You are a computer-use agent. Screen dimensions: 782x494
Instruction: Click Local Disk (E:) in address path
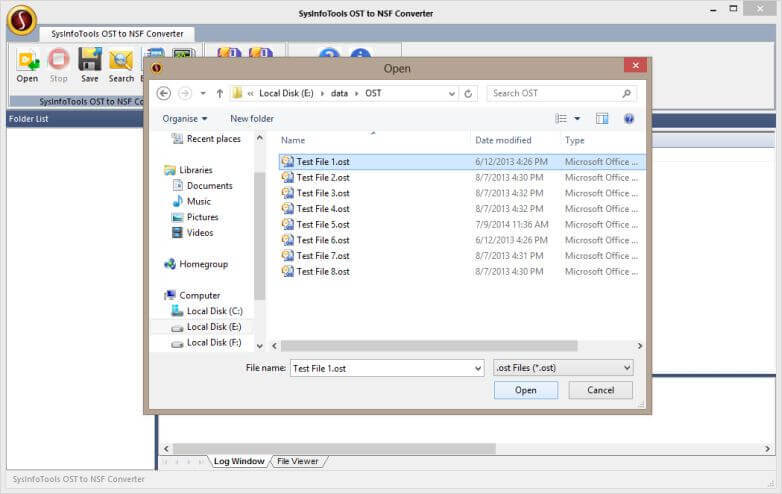tap(286, 93)
